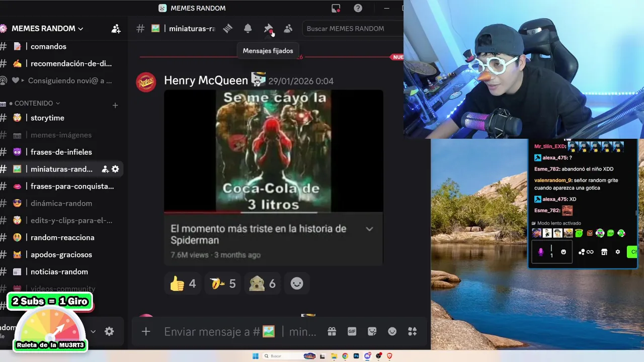Toggle the banana reaction with 5
Screen dimensions: 644x362
coord(223,284)
